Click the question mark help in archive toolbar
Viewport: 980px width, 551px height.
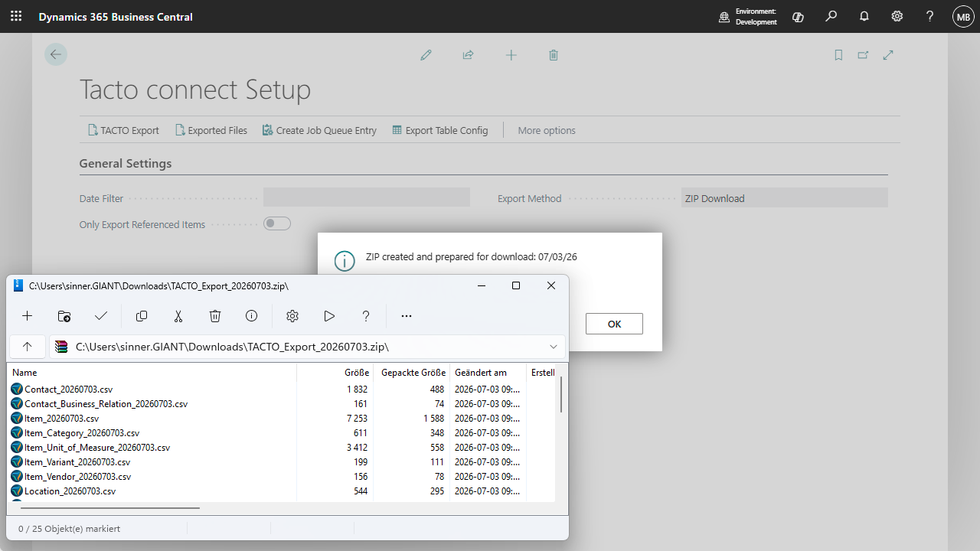(x=366, y=316)
